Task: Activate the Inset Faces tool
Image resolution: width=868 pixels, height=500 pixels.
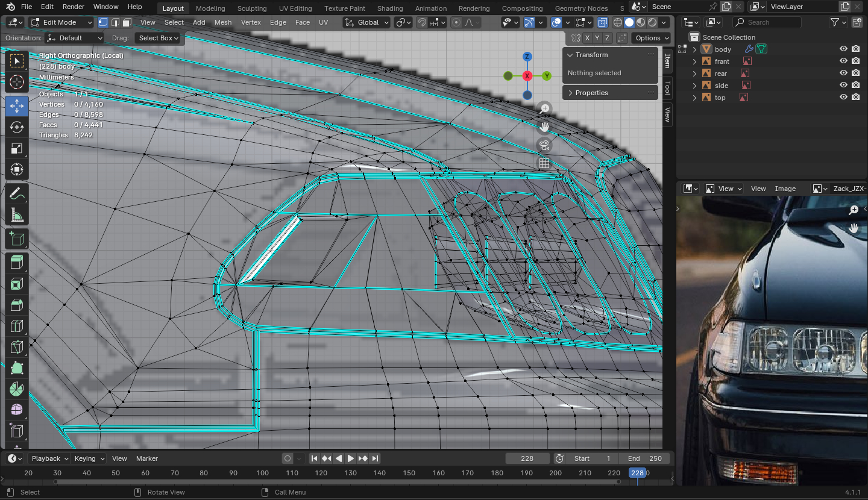Action: tap(17, 284)
